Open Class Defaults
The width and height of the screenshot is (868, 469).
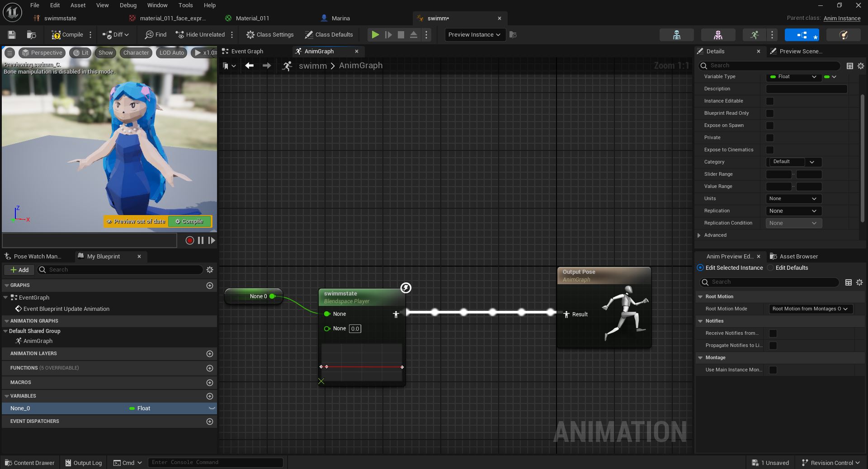tap(329, 35)
